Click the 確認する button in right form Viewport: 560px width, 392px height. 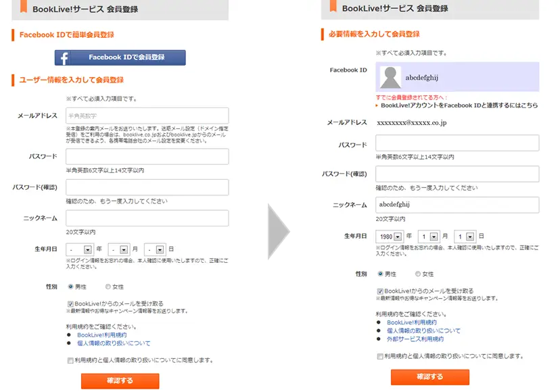click(x=430, y=377)
